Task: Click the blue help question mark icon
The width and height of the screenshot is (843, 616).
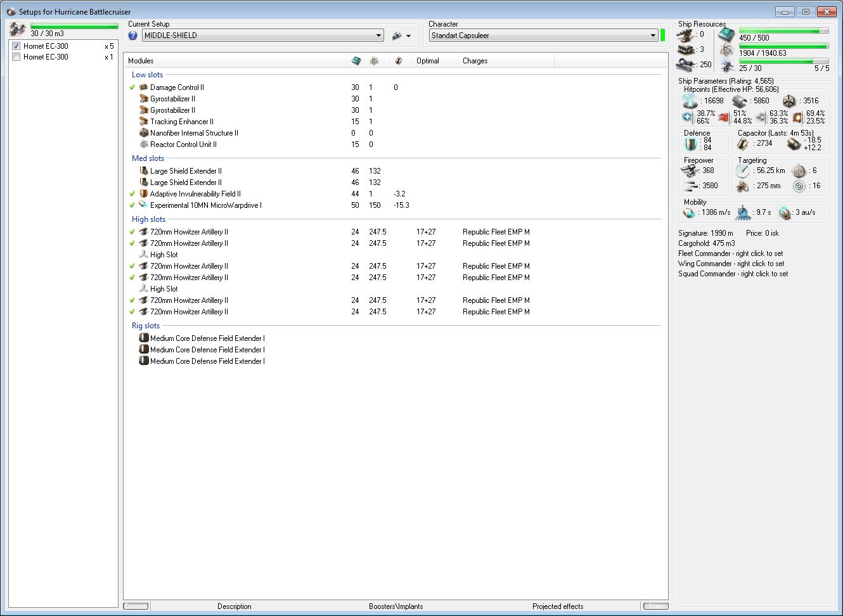Action: tap(132, 35)
